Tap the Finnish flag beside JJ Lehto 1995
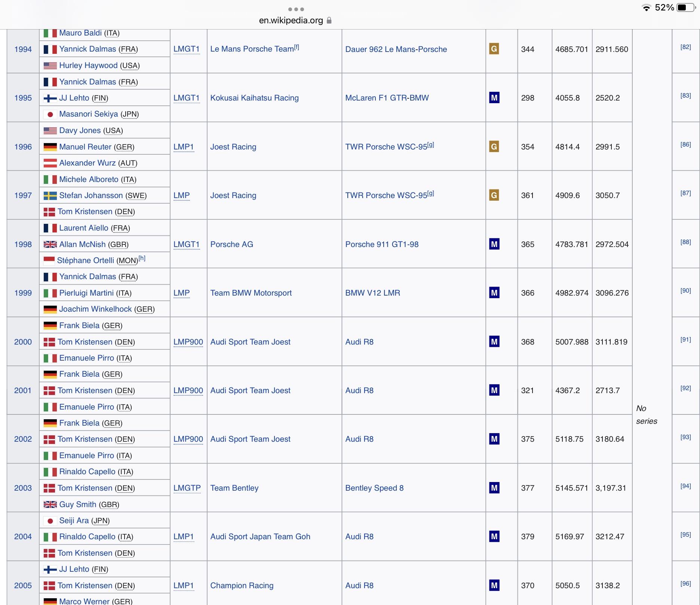700x605 pixels. point(50,98)
